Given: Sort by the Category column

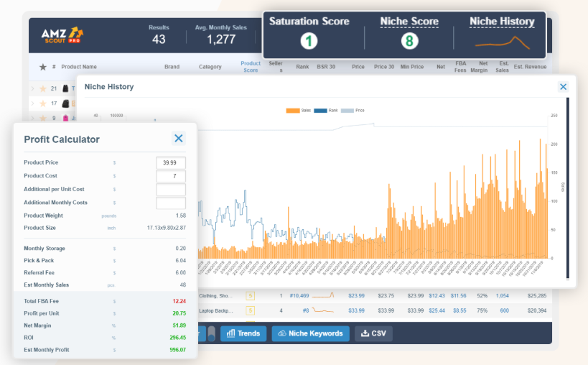Looking at the screenshot, I should pyautogui.click(x=210, y=67).
